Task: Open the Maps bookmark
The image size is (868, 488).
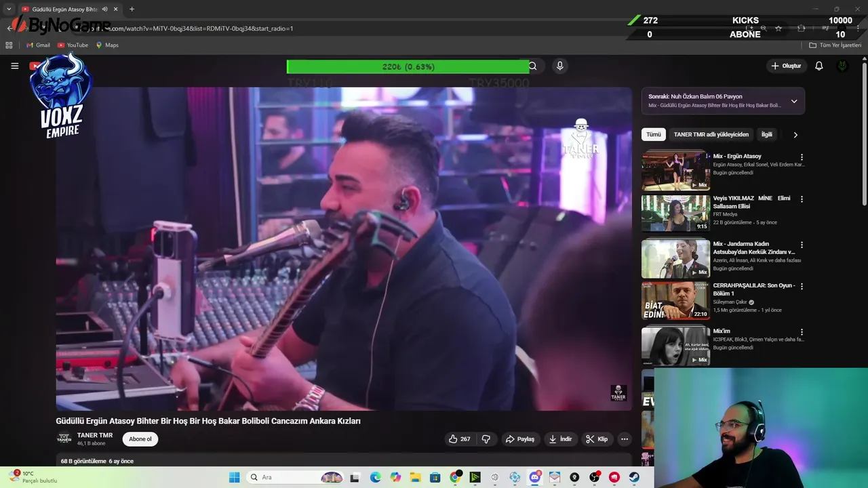Action: (x=107, y=45)
